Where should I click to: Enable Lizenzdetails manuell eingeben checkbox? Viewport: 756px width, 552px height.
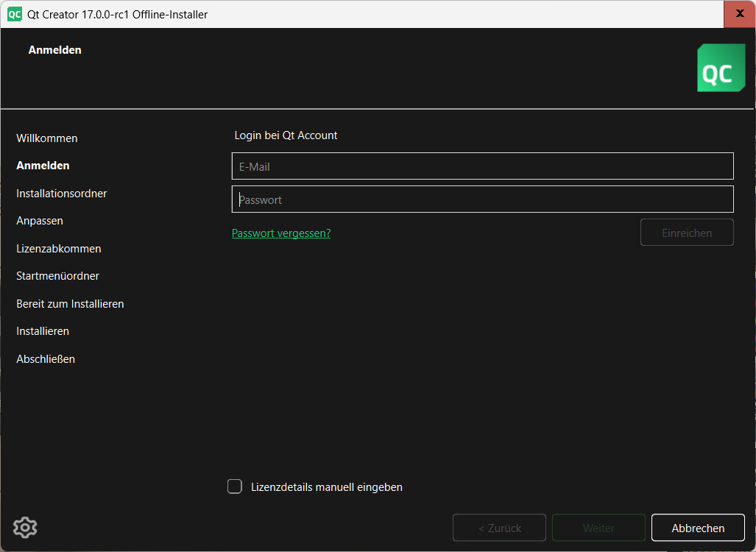tap(235, 486)
